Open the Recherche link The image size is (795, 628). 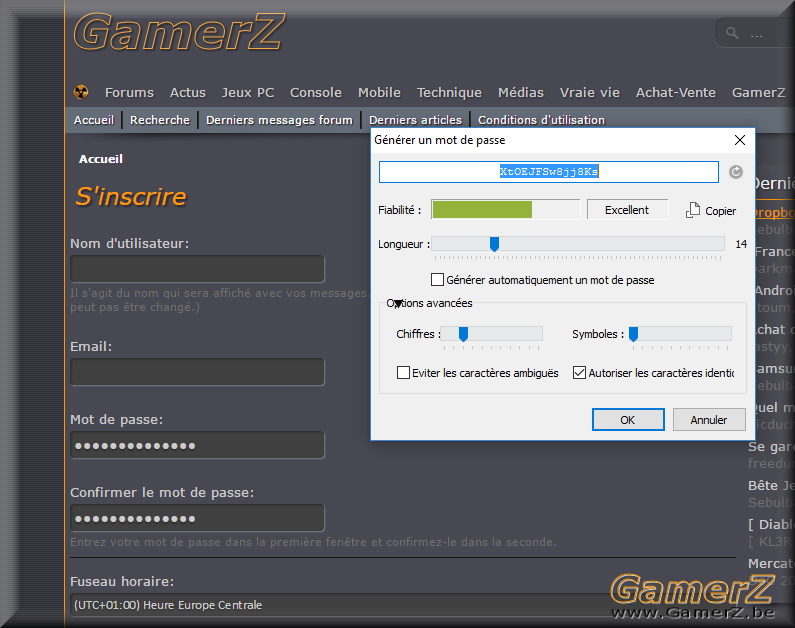pos(160,120)
